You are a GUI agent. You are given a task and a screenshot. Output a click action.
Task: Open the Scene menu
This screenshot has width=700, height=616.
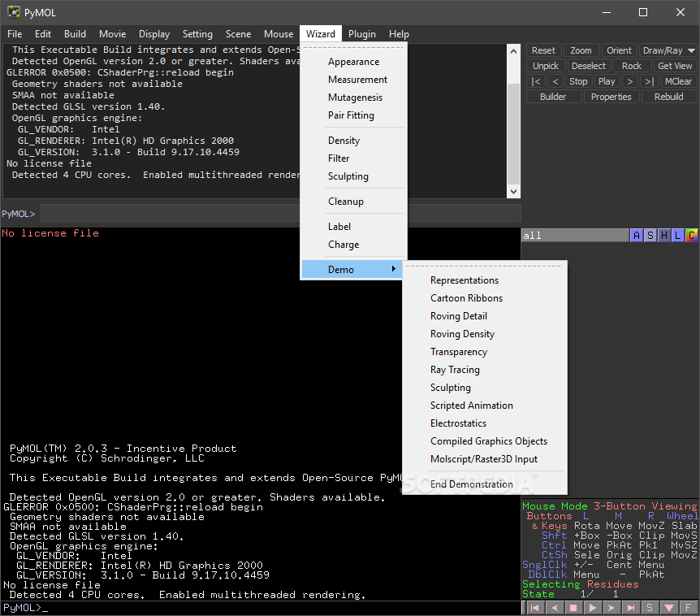tap(238, 34)
